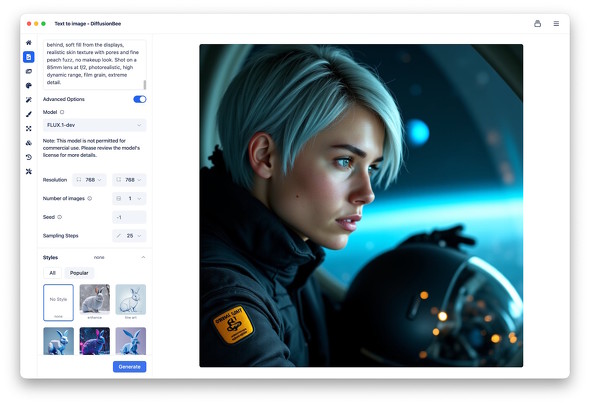Click the hamburger menu icon at top right

coord(556,24)
